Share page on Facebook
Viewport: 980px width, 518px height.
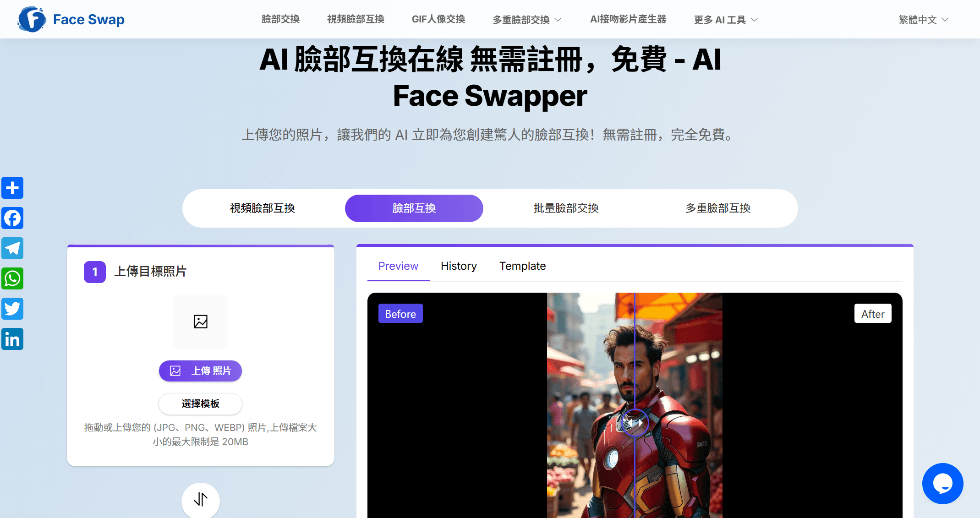click(x=12, y=218)
